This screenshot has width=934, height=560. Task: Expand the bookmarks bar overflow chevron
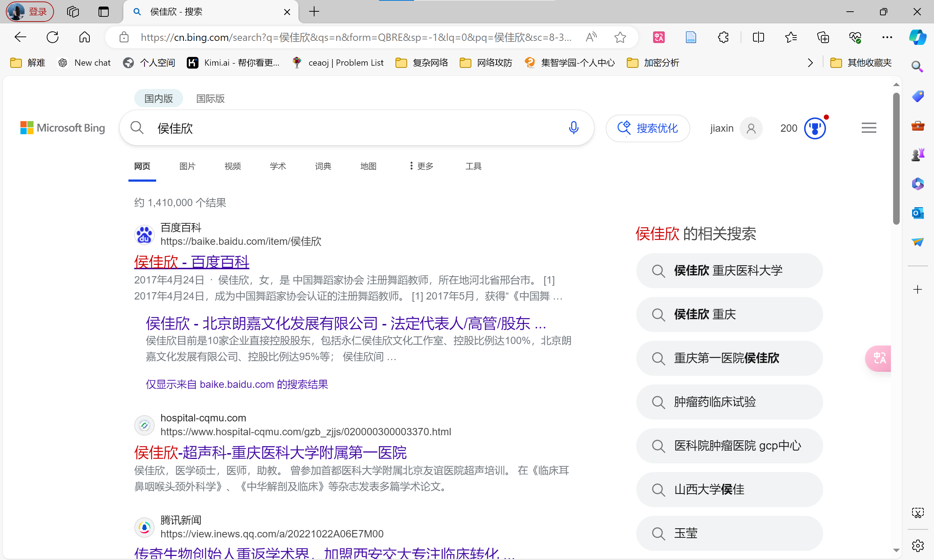tap(810, 63)
